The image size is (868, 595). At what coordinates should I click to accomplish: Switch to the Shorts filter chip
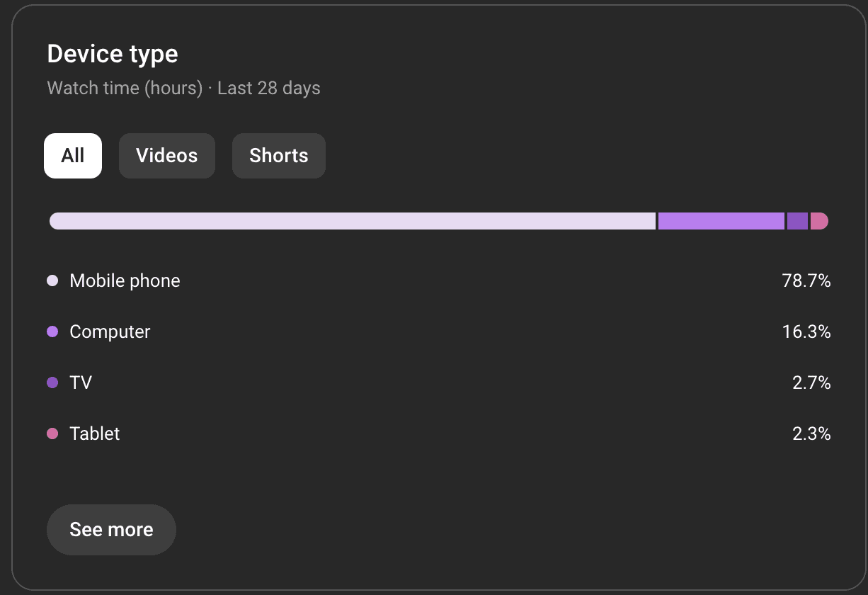[279, 156]
